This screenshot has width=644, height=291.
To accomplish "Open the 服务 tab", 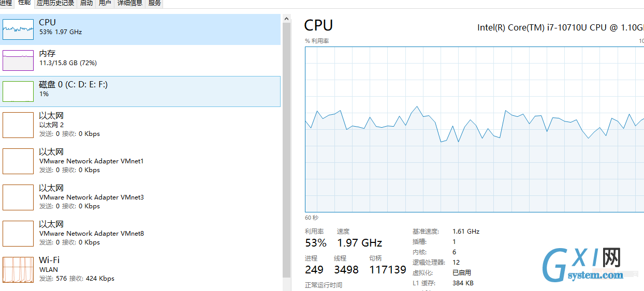I will pos(154,3).
